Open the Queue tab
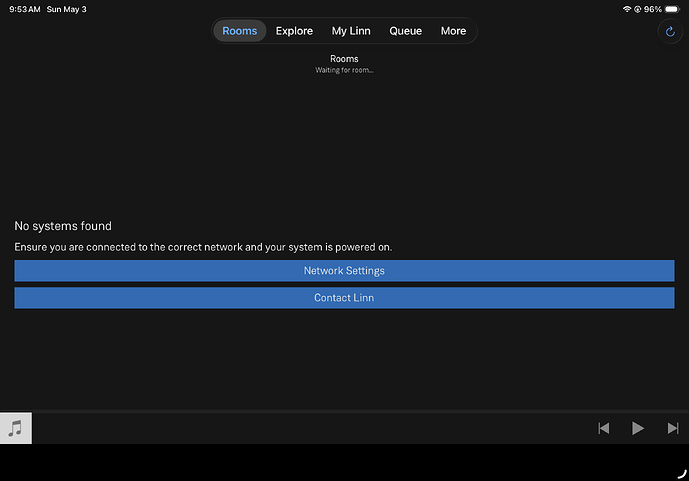 405,31
